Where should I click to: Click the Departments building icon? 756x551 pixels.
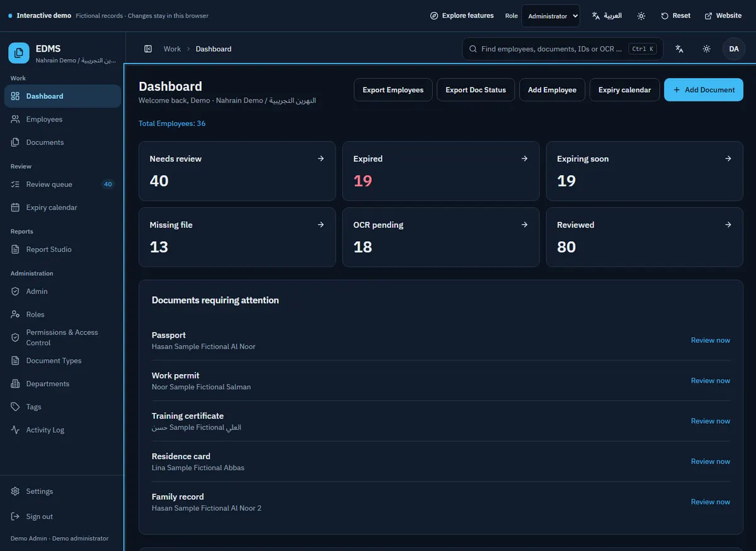pos(15,383)
